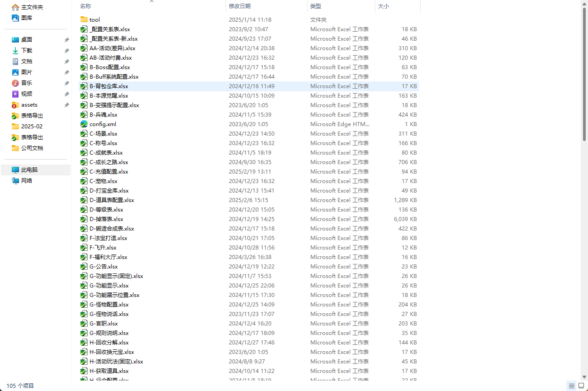Viewport: 588px width, 391px height.
Task: Select the file G-功能展示位置.xlsx
Action: [x=114, y=295]
